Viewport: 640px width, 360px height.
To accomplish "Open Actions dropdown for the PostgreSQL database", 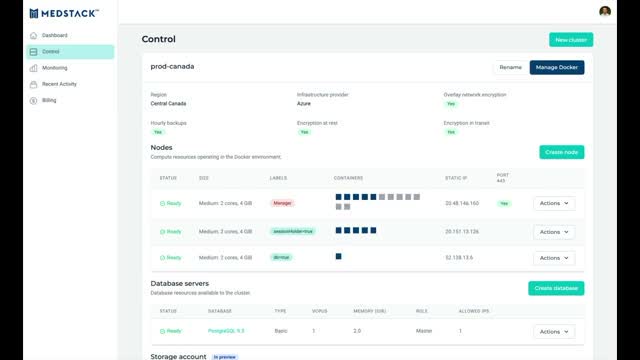I will pos(554,332).
